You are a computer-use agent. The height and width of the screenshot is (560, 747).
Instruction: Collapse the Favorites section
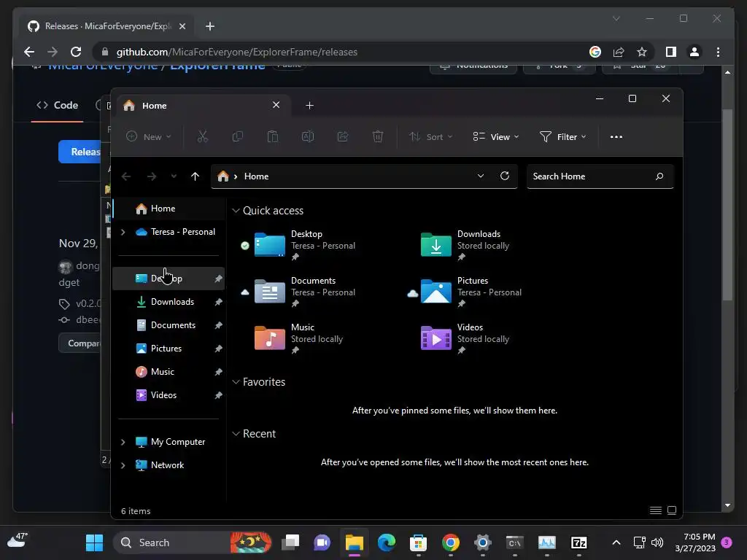[236, 382]
